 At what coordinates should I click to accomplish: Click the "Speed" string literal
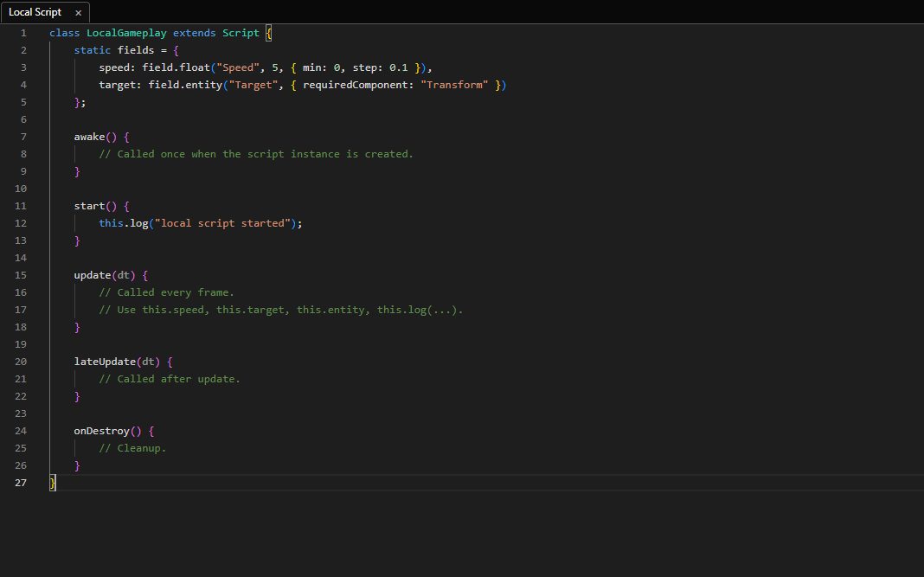pos(238,67)
